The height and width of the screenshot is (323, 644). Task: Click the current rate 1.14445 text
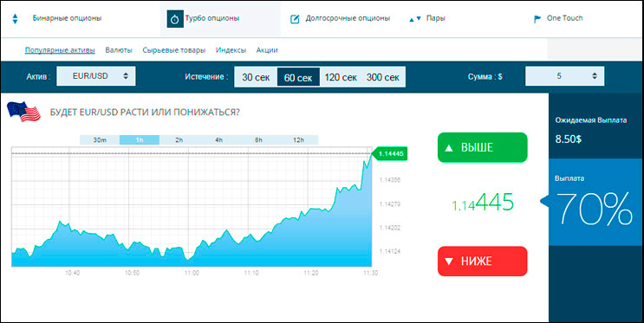click(483, 203)
